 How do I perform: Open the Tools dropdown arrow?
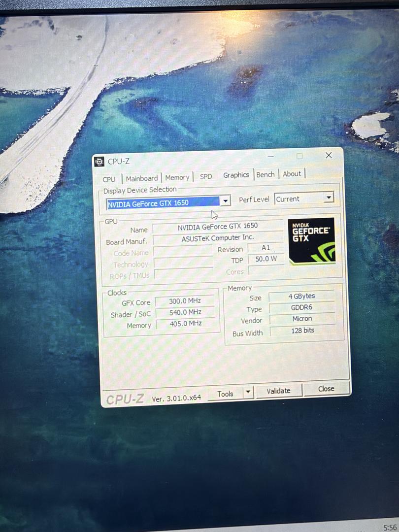pyautogui.click(x=248, y=392)
